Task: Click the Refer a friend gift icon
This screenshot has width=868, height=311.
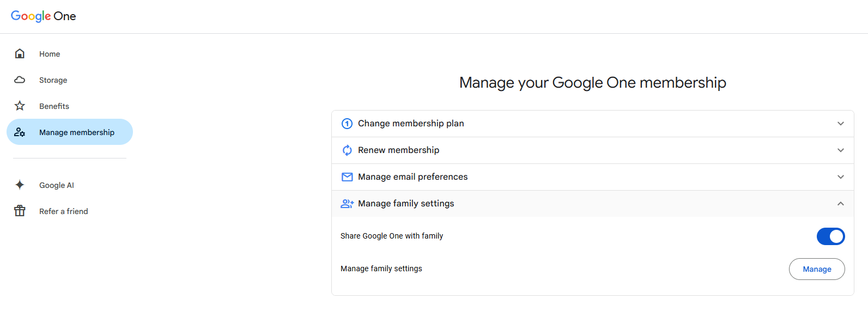Action: 20,211
